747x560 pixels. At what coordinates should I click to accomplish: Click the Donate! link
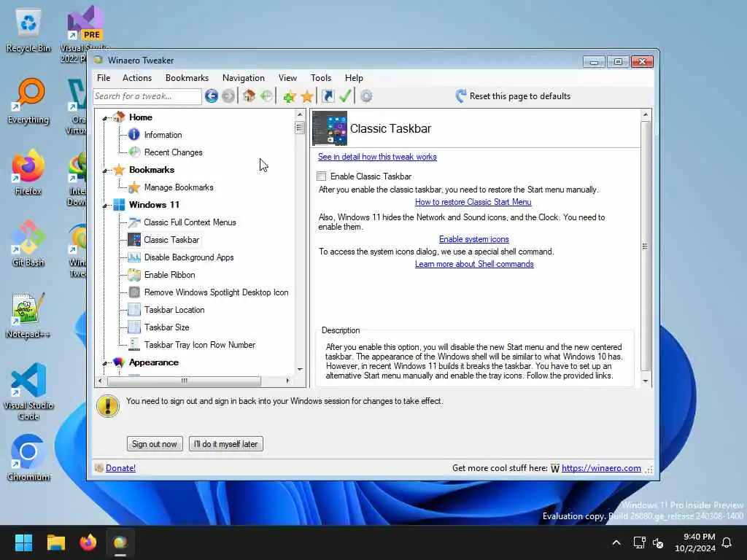point(120,468)
